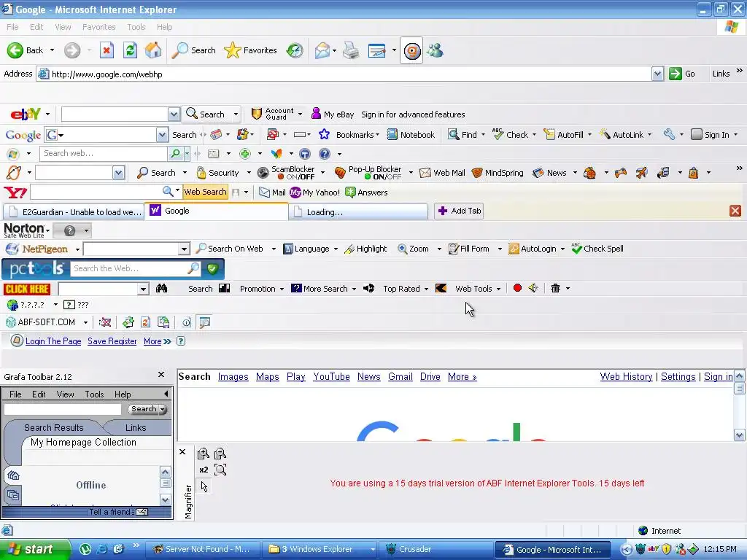Screen dimensions: 747x560
Task: Open the IE Tools menu
Action: (136, 27)
